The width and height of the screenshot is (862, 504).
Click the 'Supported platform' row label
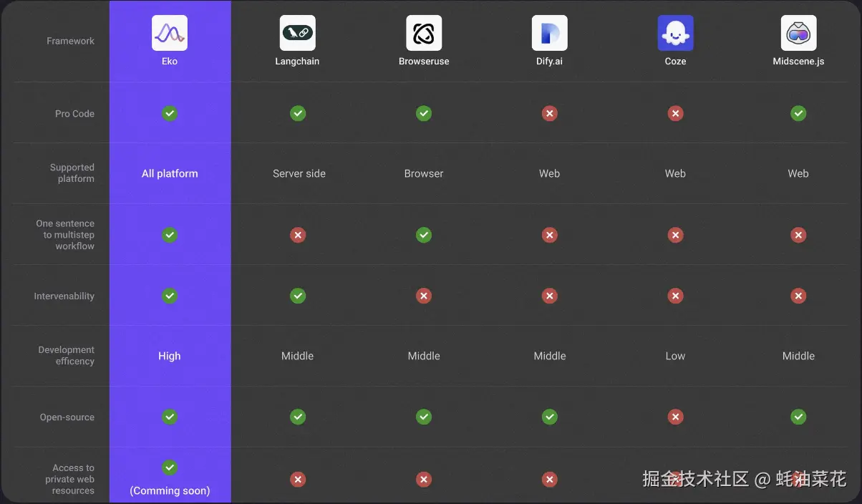(x=72, y=173)
